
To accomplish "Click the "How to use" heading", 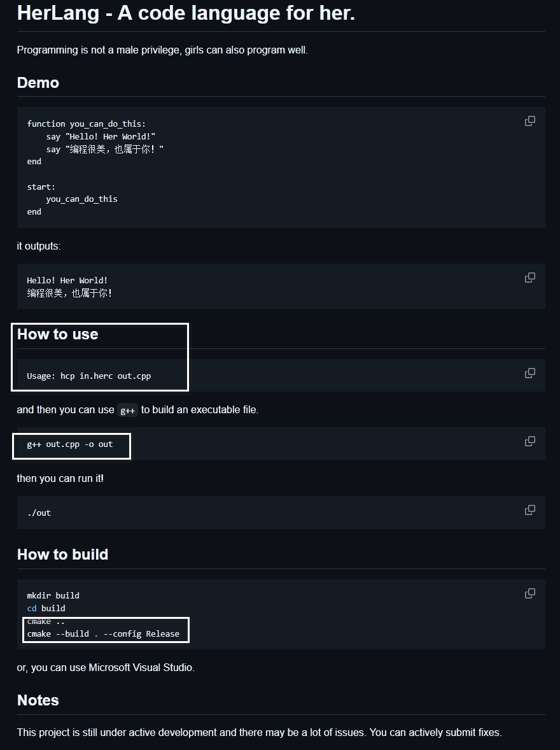I will click(x=58, y=334).
